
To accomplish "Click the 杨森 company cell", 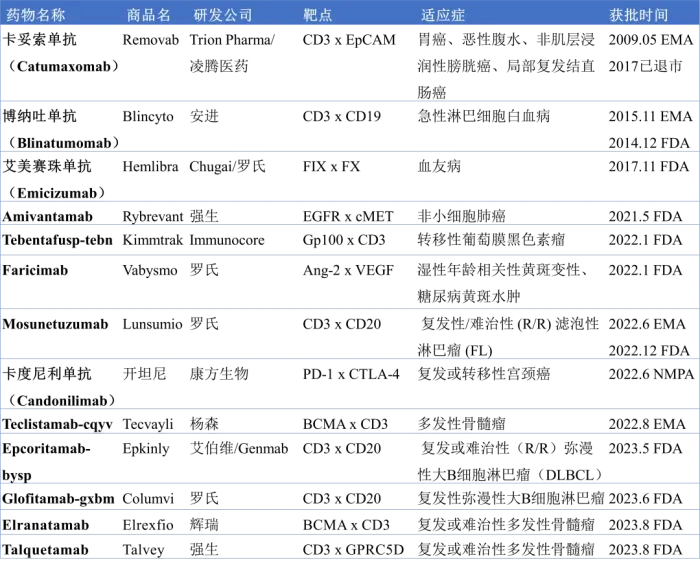I will click(x=204, y=424).
